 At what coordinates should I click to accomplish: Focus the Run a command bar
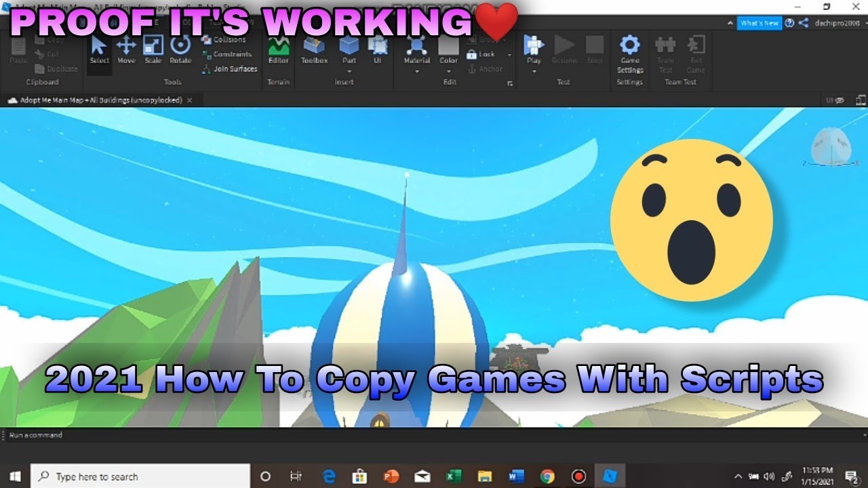434,435
